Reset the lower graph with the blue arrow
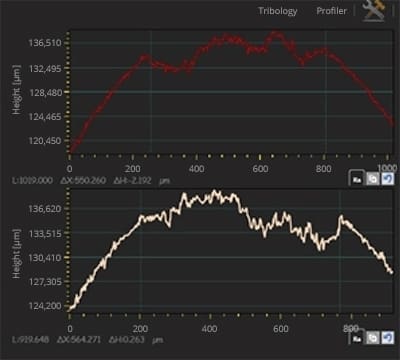Viewport: 400px width, 360px height. (388, 338)
